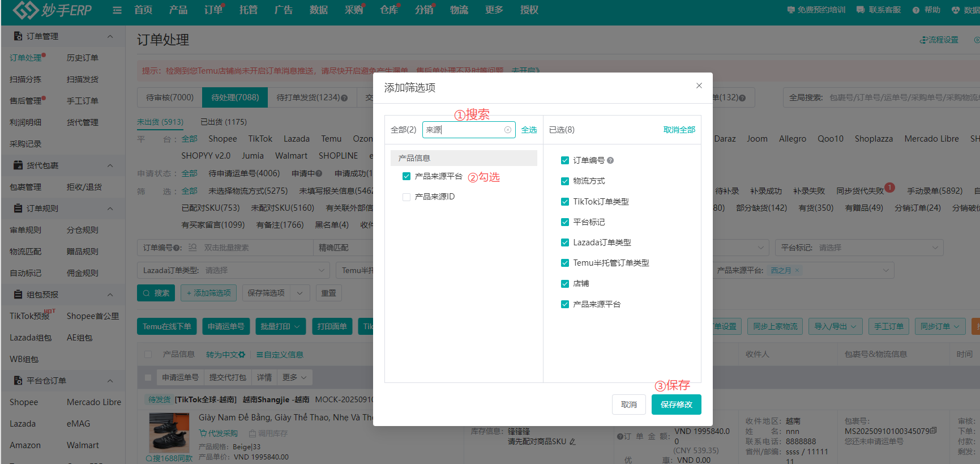Click the 货代包裹 section icon in sidebar

[x=18, y=165]
